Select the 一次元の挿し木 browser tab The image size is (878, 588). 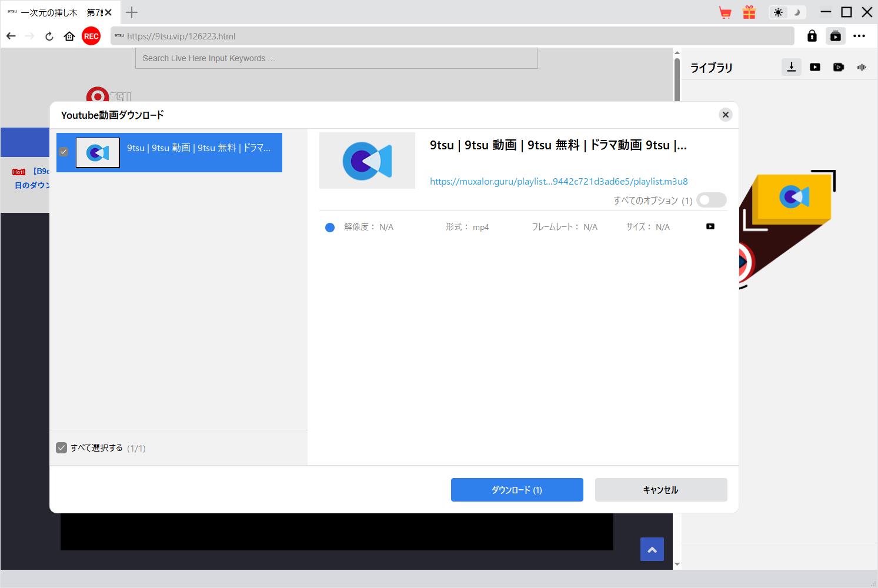click(59, 12)
